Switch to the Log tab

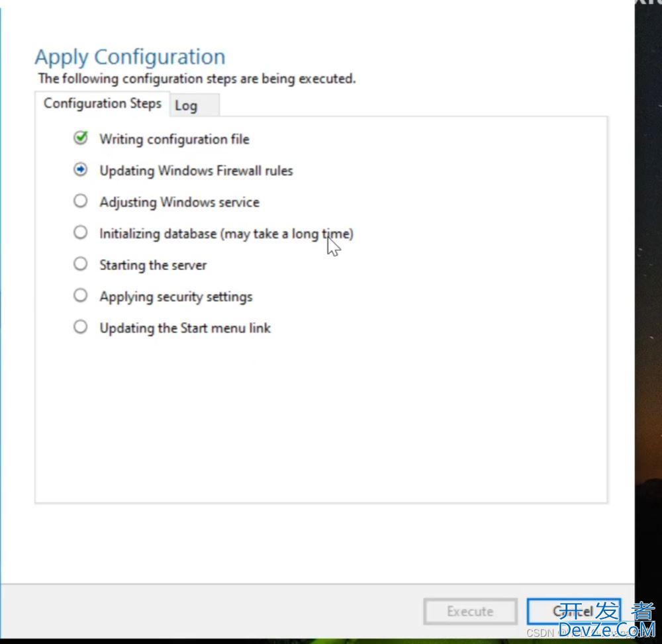[195, 105]
